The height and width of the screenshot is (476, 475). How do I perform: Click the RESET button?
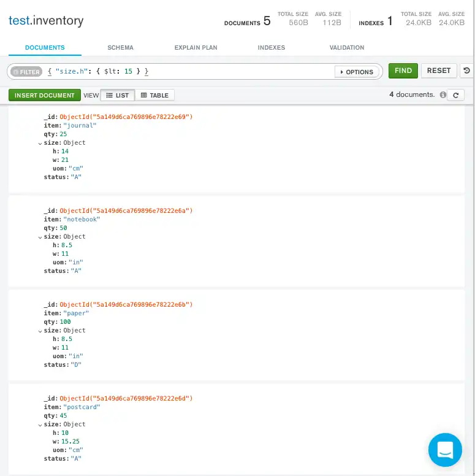439,71
